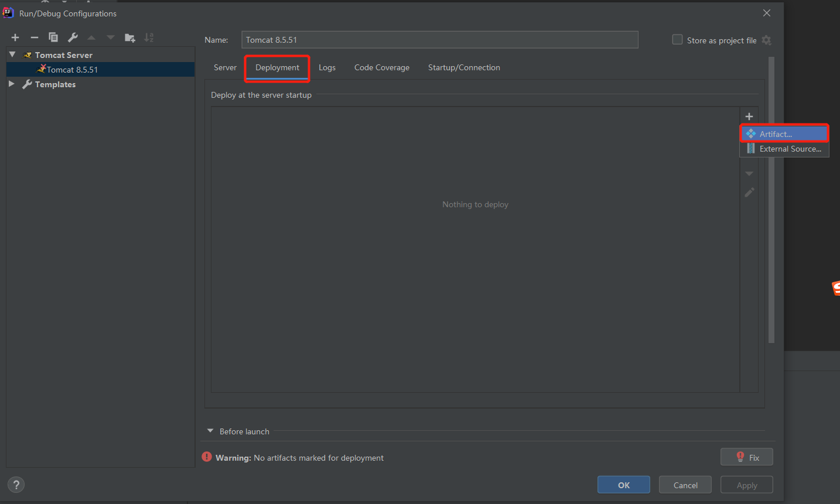Click red warning icon near artifacts message
This screenshot has width=840, height=504.
coord(207,457)
